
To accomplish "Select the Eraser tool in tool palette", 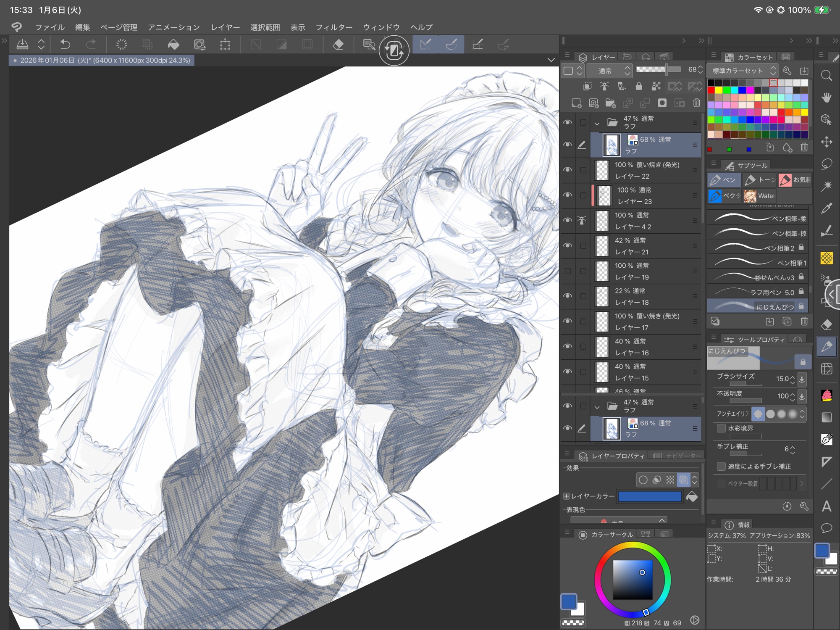I will (x=827, y=324).
